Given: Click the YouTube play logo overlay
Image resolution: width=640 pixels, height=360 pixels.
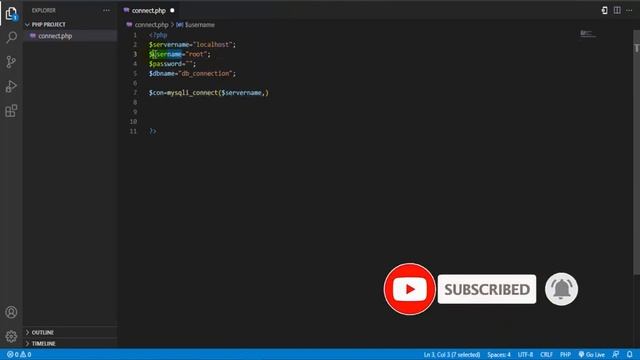Looking at the screenshot, I should (409, 289).
